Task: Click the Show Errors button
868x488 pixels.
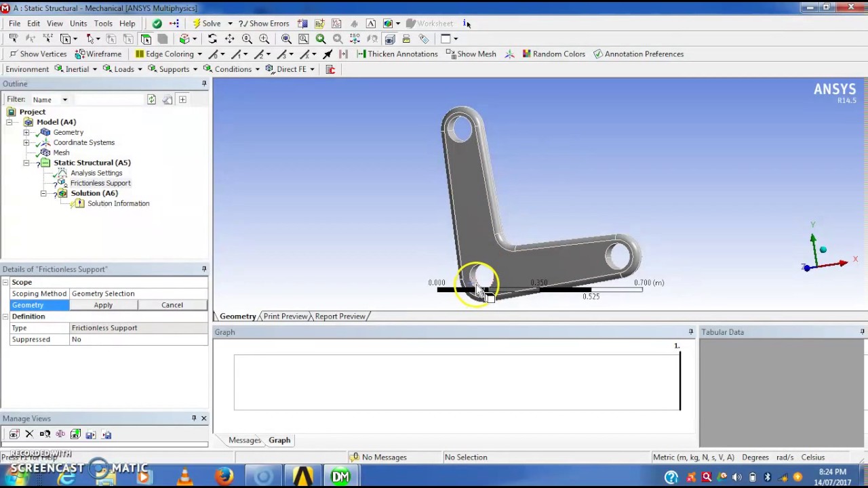Action: [264, 23]
